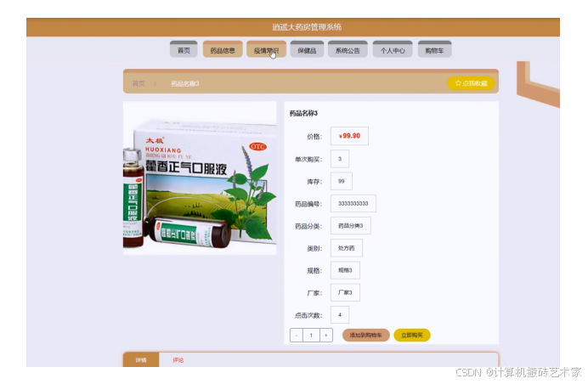Screen dimensions: 588x384
Task: Click the 点击次数 value 4
Action: point(339,314)
